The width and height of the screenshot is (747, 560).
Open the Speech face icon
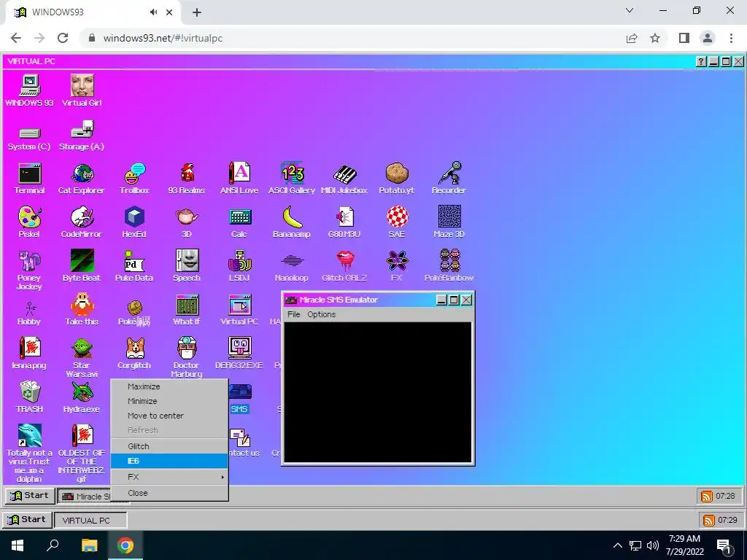(x=187, y=265)
